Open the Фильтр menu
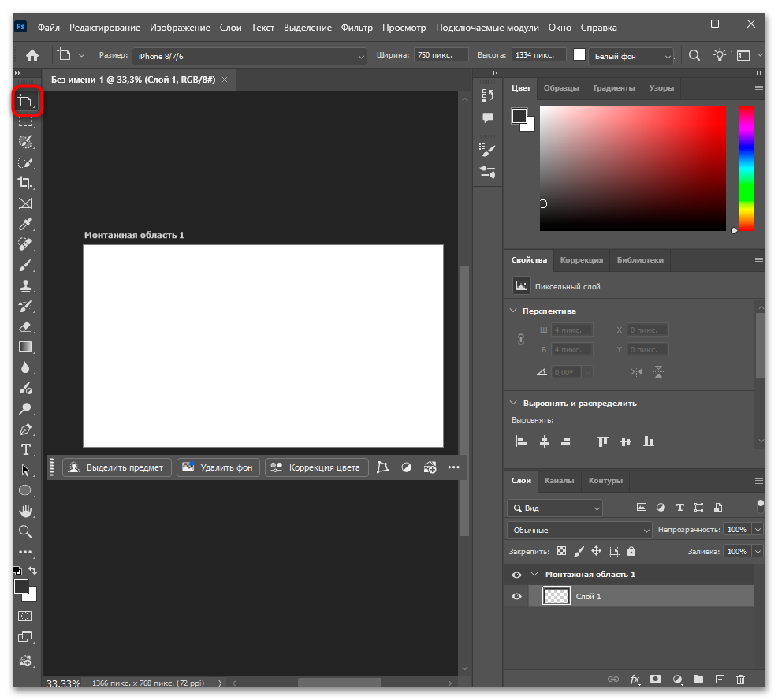The height and width of the screenshot is (700, 778). tap(356, 28)
